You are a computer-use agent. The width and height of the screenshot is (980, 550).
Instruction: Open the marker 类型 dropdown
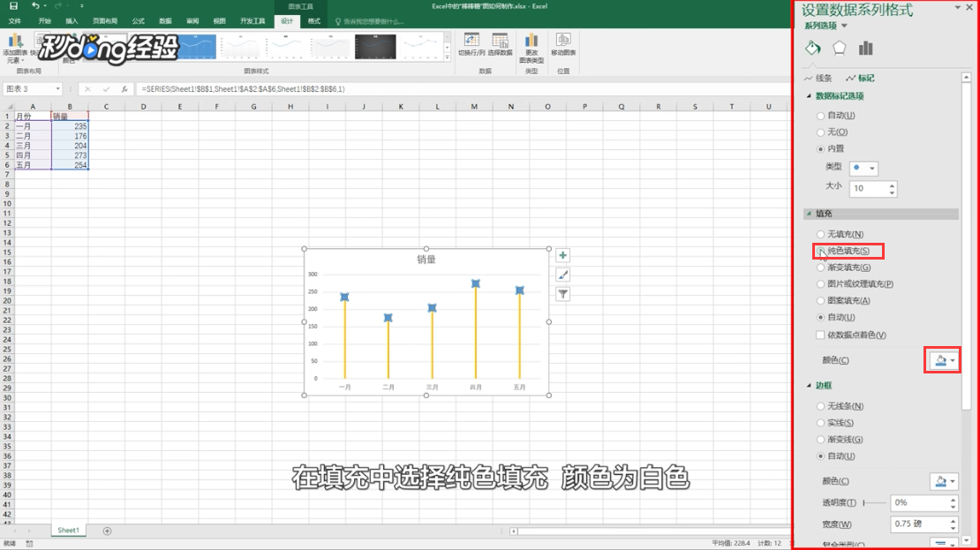[863, 168]
